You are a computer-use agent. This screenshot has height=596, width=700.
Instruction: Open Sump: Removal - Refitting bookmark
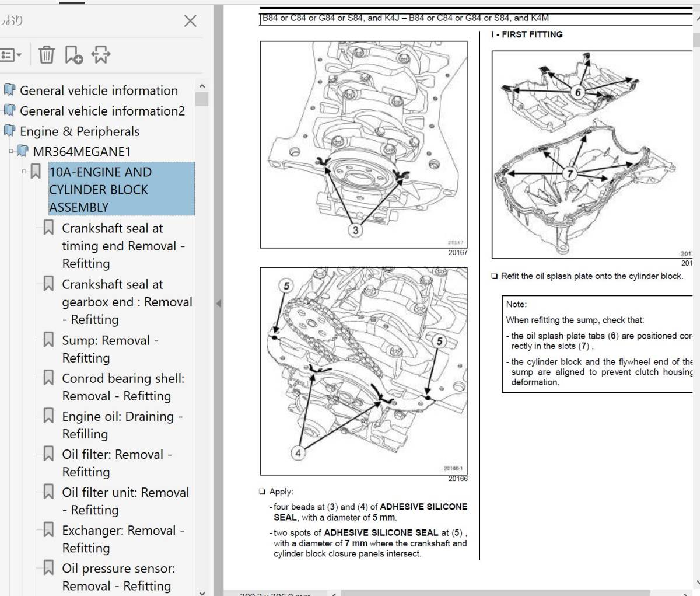coord(110,349)
